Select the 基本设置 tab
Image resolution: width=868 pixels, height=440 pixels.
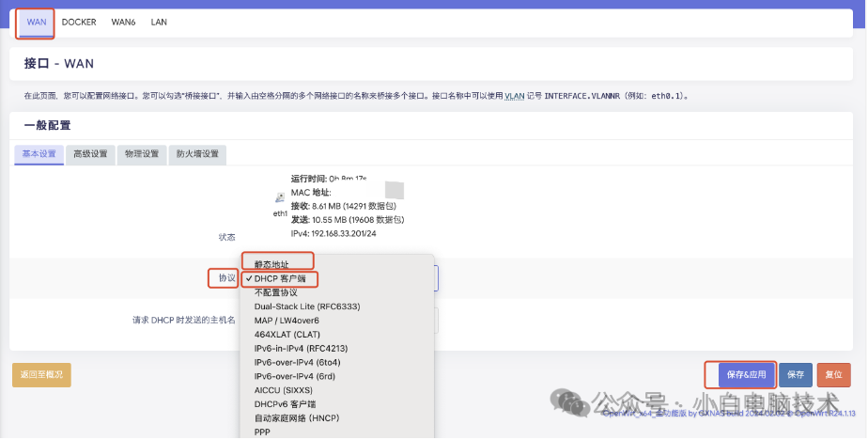tap(39, 154)
